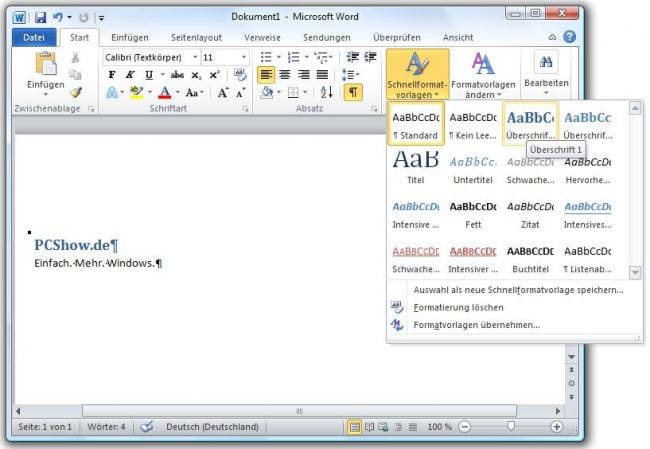The width and height of the screenshot is (650, 449).
Task: Increase the paragraph indent
Action: tap(370, 57)
